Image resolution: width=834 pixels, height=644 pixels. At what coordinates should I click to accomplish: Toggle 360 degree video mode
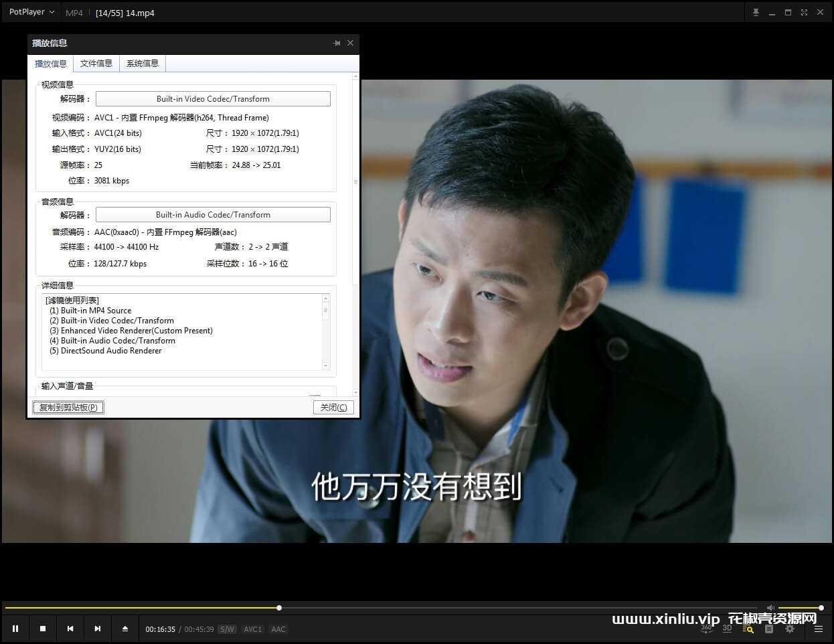(707, 629)
